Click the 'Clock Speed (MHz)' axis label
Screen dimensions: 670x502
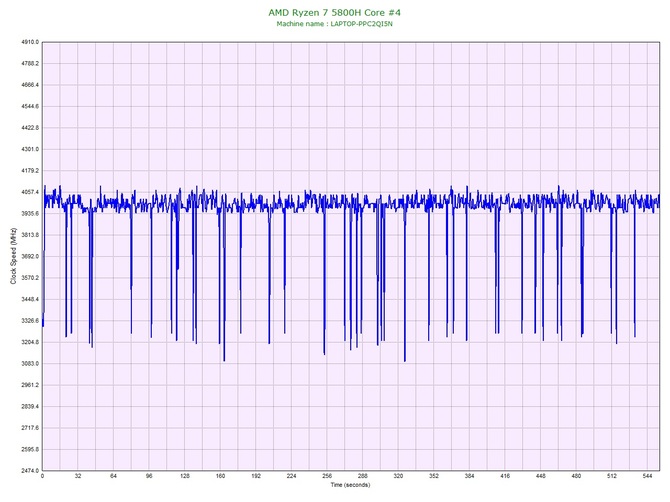tap(13, 256)
